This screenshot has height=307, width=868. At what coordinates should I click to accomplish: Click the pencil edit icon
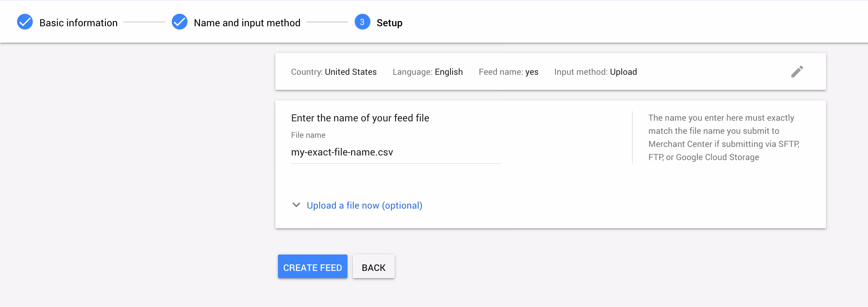coord(797,72)
